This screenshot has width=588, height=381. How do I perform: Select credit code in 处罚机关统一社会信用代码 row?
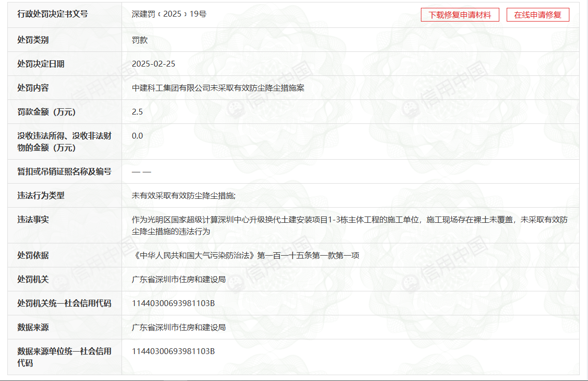point(173,303)
